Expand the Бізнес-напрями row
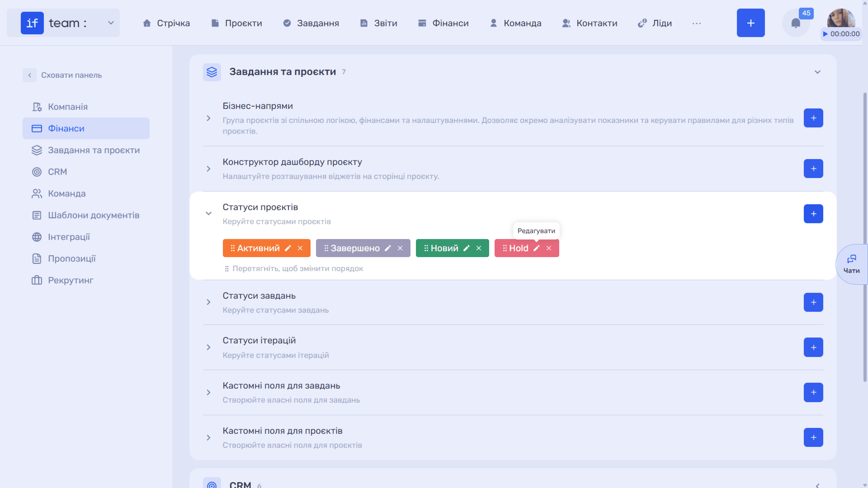Screen dimensions: 868x488 point(209,118)
